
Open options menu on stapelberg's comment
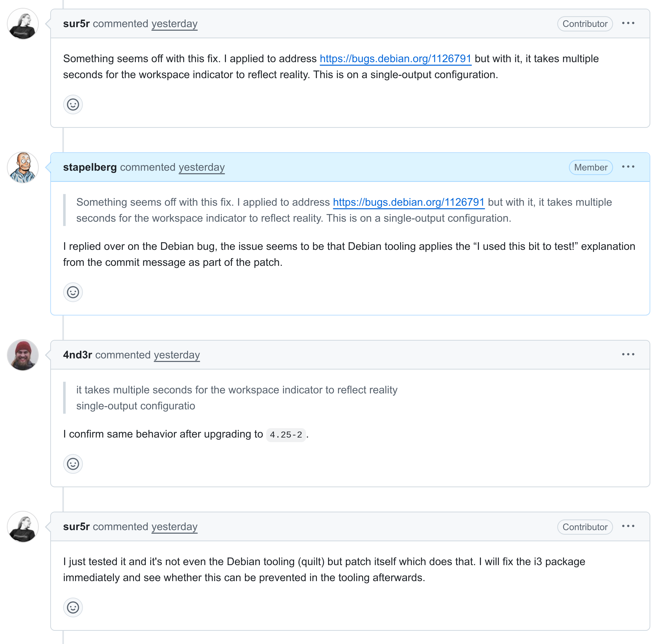(x=628, y=167)
